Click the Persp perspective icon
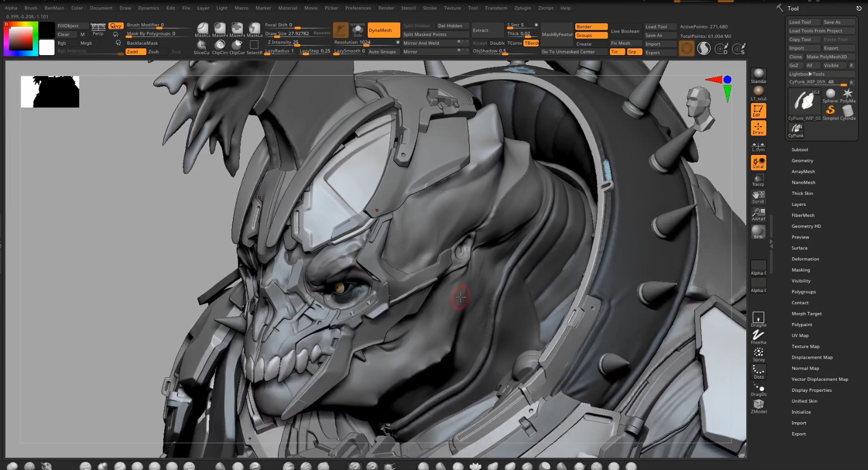The width and height of the screenshot is (868, 470). tap(99, 29)
